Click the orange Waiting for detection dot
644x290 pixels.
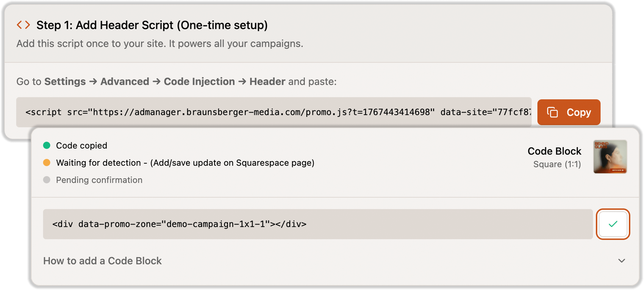pyautogui.click(x=47, y=163)
